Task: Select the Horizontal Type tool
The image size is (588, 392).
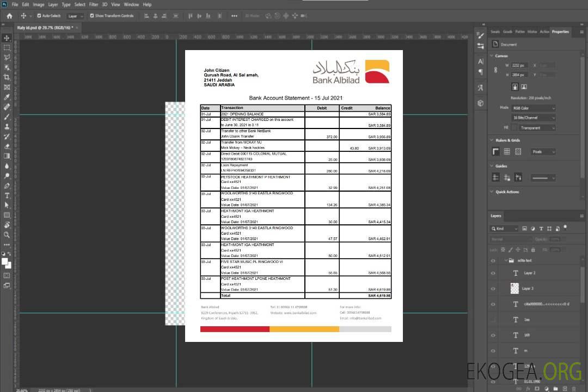Action: (7, 195)
